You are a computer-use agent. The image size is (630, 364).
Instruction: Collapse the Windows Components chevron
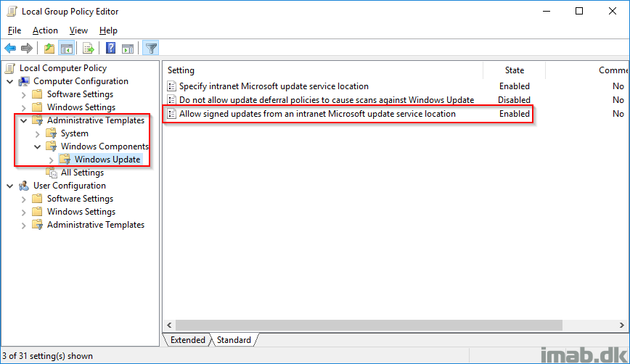pyautogui.click(x=37, y=147)
